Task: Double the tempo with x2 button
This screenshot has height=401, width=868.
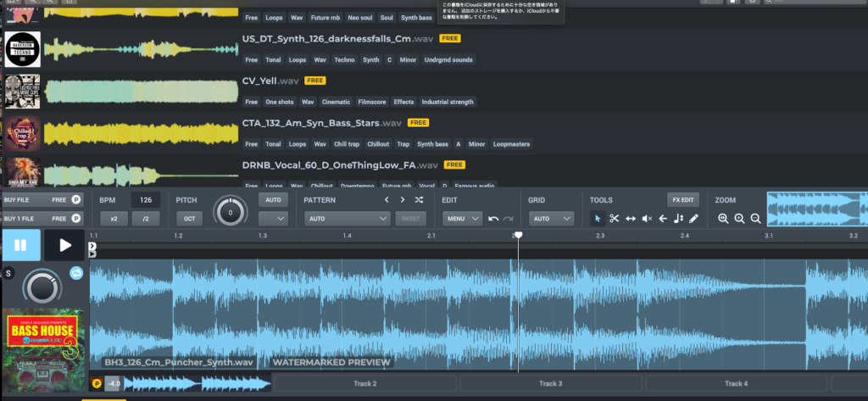Action: (x=112, y=219)
